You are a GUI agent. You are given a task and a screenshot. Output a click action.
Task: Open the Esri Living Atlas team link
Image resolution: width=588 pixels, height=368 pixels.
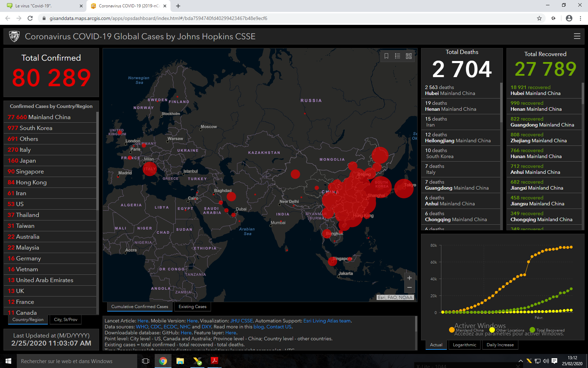click(x=327, y=321)
